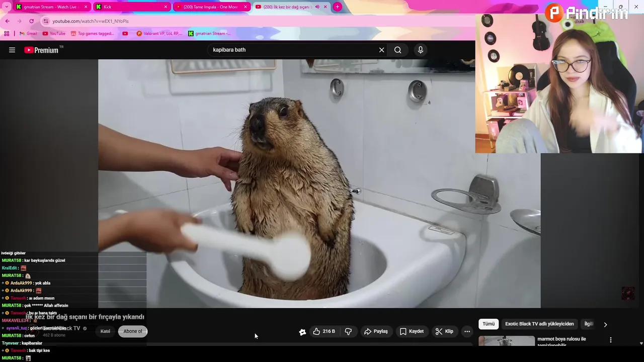Dislike the video
This screenshot has width=644, height=362.
(348, 331)
